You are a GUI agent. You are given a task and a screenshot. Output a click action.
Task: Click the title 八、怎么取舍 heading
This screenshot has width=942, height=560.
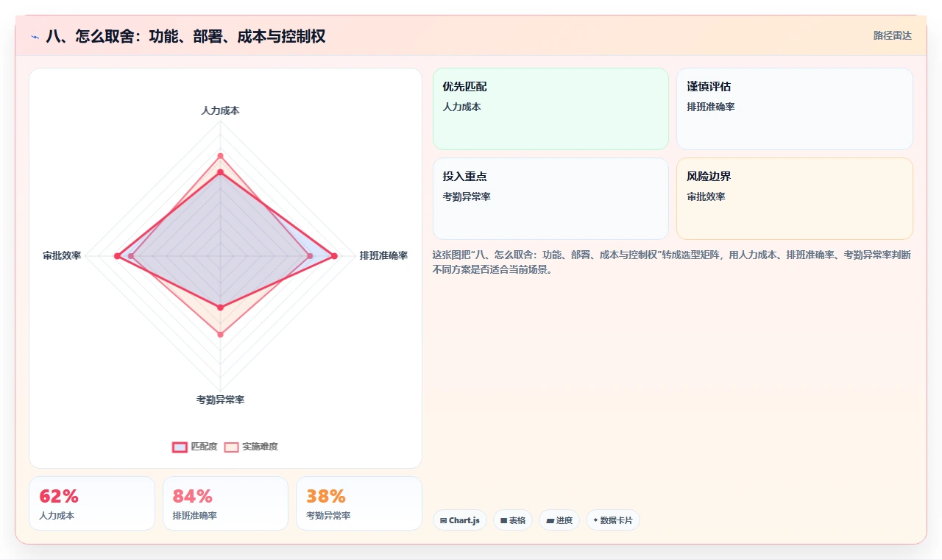click(185, 36)
